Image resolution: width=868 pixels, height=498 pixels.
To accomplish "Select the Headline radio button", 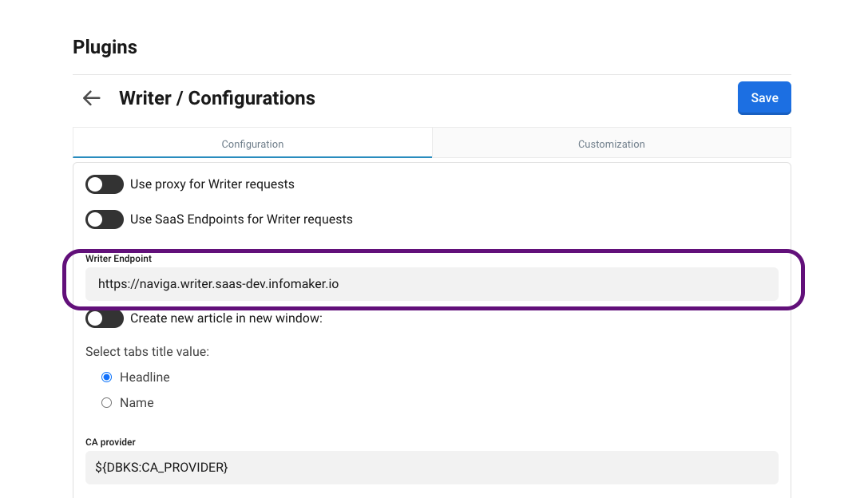I will tap(107, 377).
